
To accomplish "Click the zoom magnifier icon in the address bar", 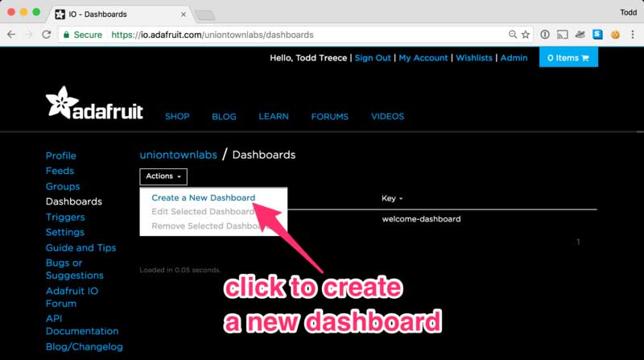I will click(x=513, y=35).
